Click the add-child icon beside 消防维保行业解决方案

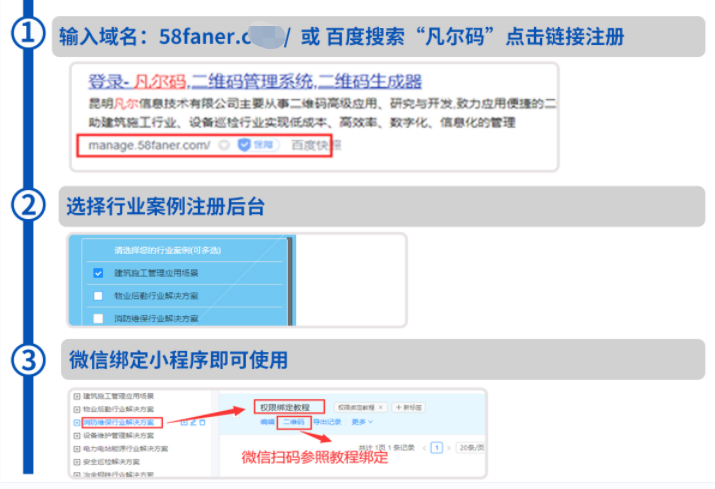tap(184, 422)
